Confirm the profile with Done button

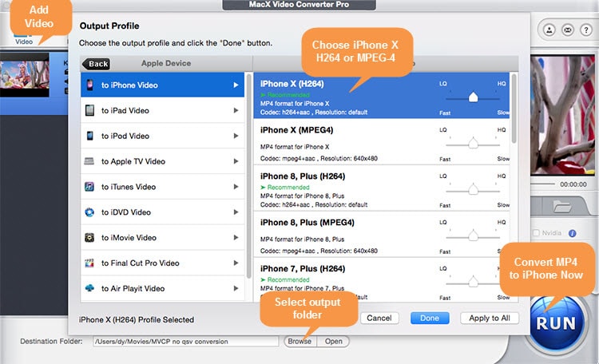430,318
